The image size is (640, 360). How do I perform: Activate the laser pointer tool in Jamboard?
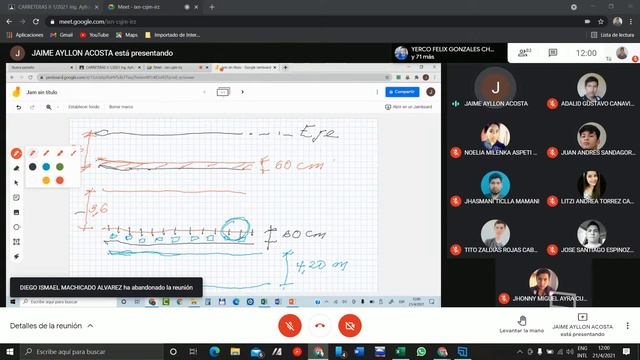tap(16, 256)
